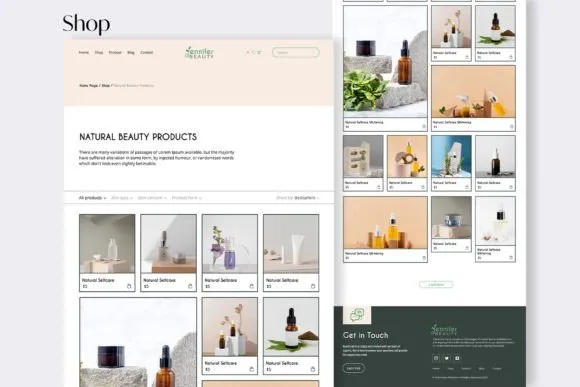Open the purple bottle with flowers product image
The height and width of the screenshot is (387, 580).
pos(230,244)
